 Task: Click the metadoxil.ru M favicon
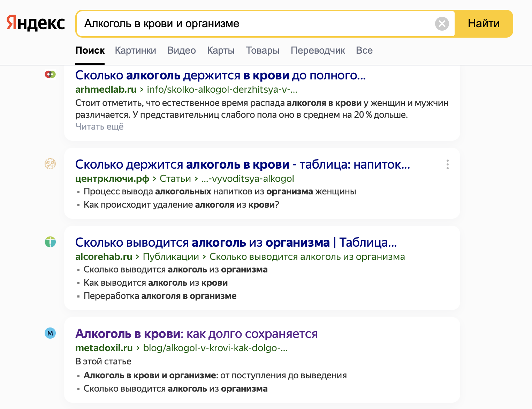[x=50, y=333]
